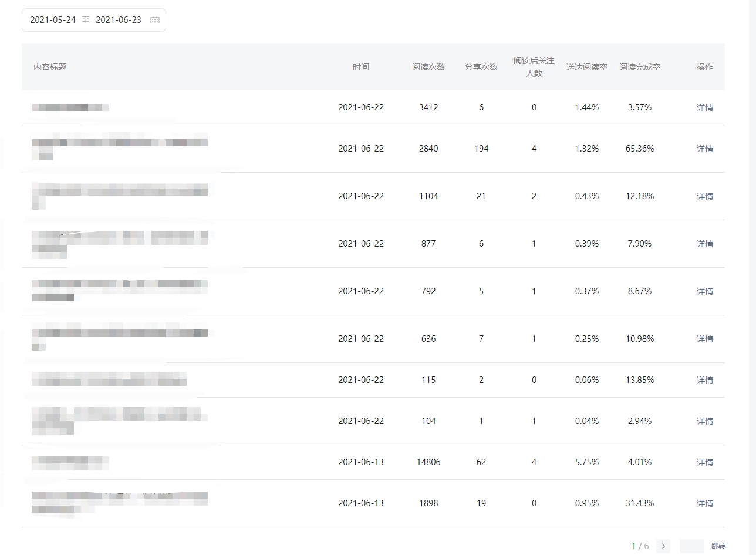Open 详情 for the 14806 reads row
The height and width of the screenshot is (555, 756).
point(705,462)
